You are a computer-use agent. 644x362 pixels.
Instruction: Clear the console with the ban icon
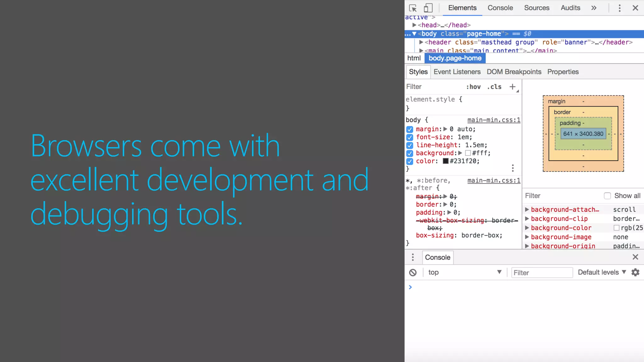coord(413,272)
